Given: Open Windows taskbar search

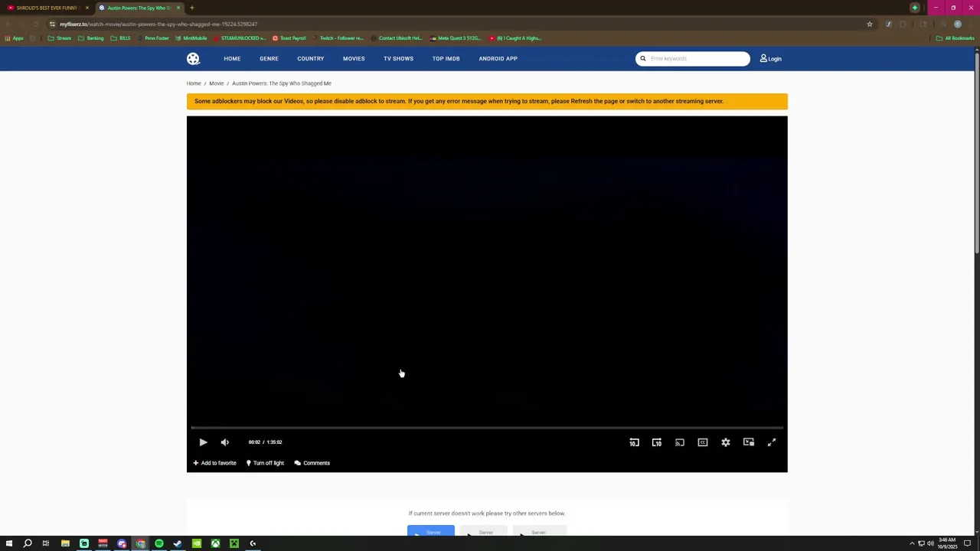Looking at the screenshot, I should click(x=28, y=543).
